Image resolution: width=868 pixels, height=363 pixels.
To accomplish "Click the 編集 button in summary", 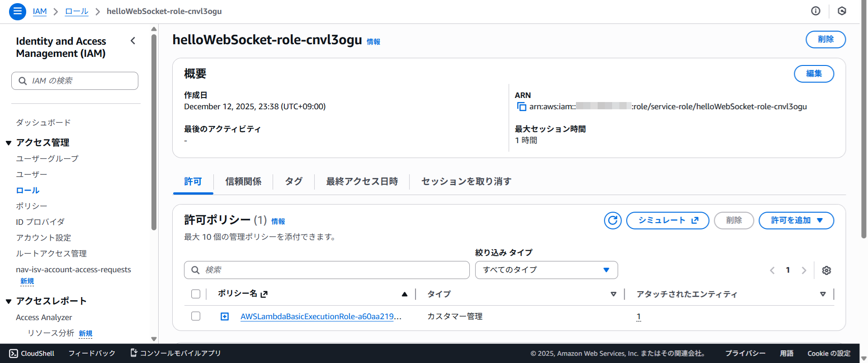I will click(x=814, y=74).
